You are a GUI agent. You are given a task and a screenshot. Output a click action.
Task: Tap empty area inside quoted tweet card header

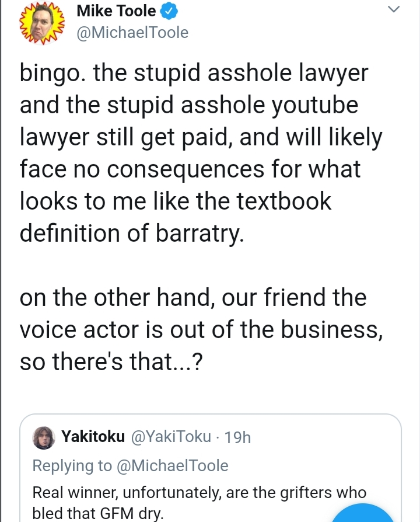(x=323, y=437)
